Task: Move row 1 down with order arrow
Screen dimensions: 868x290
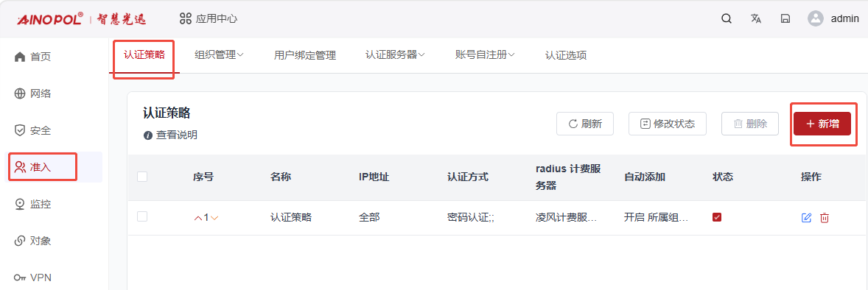Action: pyautogui.click(x=214, y=218)
